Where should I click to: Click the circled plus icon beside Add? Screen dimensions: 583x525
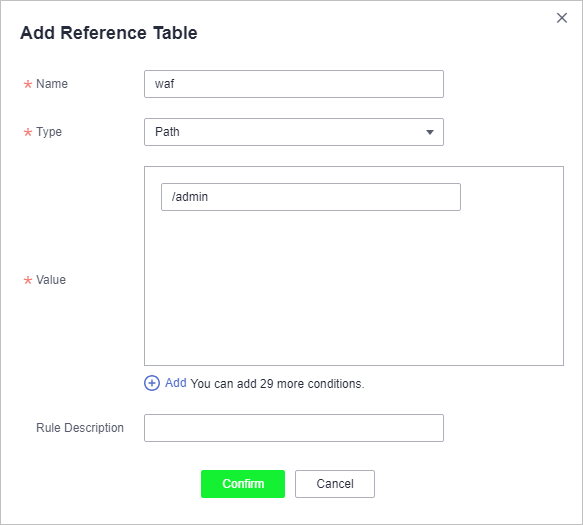[152, 383]
